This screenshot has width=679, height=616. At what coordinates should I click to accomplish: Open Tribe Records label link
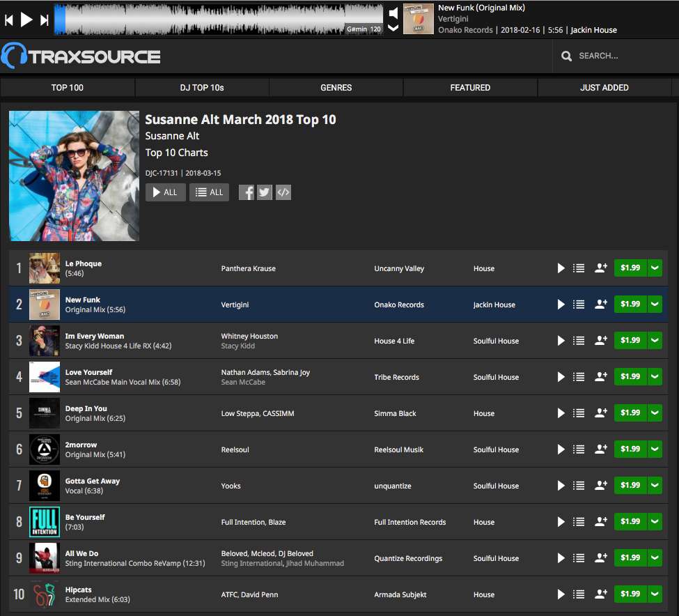397,377
